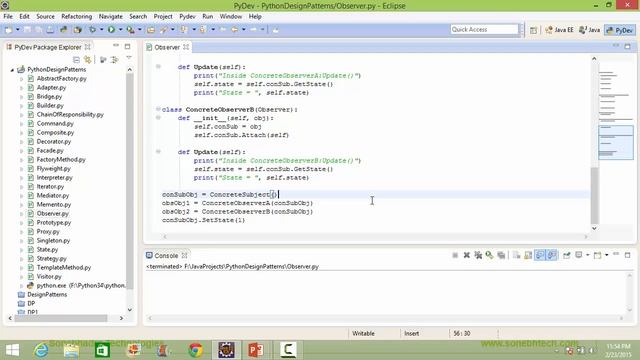This screenshot has width=640, height=360.
Task: Expand the AbstractFactory.py tree node
Action: pos(22,79)
